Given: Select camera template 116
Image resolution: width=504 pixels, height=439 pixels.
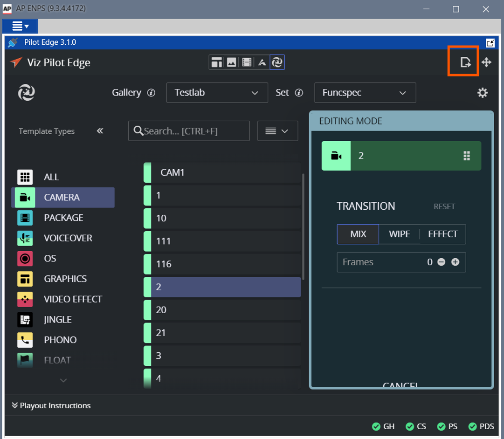Looking at the screenshot, I should pyautogui.click(x=222, y=264).
